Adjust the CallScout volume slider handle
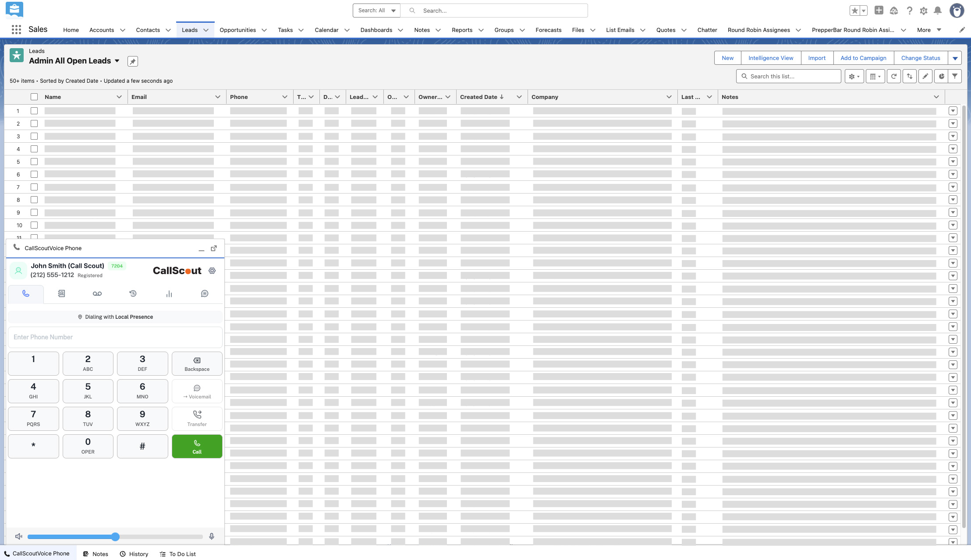Screen dimensions: 971x560 [x=115, y=537]
